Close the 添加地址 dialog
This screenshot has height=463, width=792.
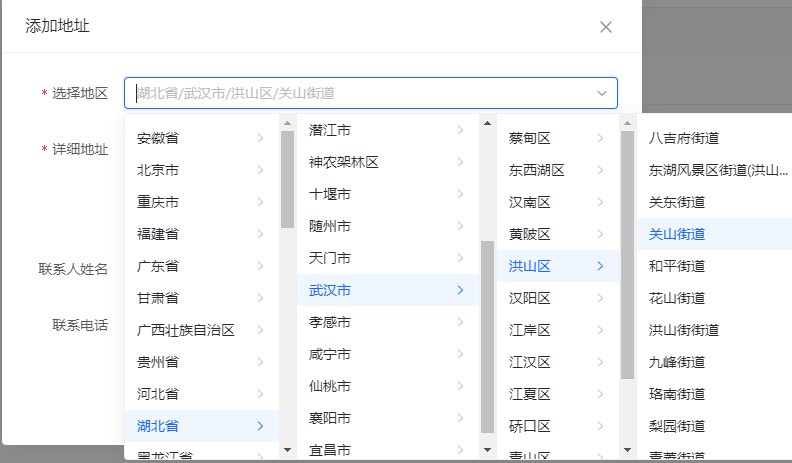click(605, 27)
